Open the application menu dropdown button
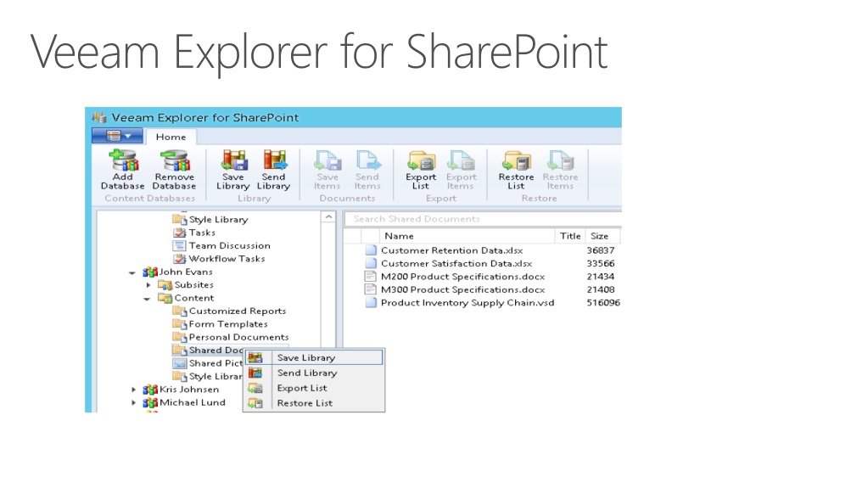The image size is (868, 488). click(x=117, y=136)
